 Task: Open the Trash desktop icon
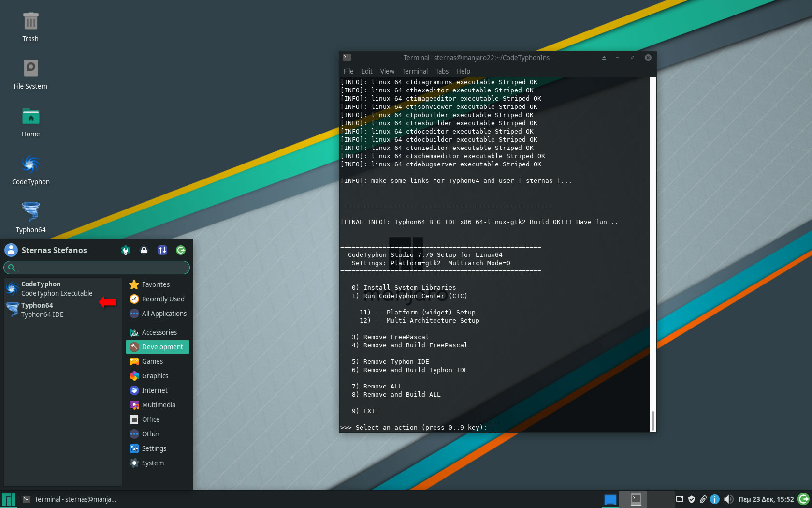pos(30,28)
